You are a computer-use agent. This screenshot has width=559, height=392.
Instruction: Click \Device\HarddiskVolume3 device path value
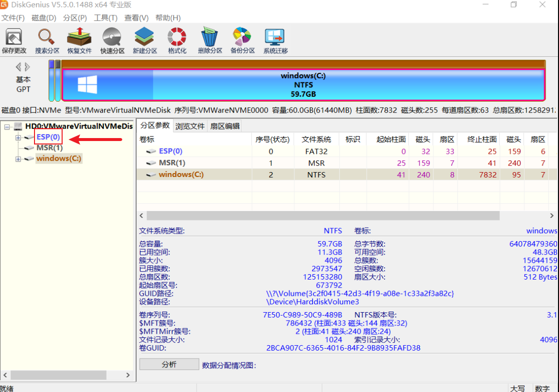[313, 302]
